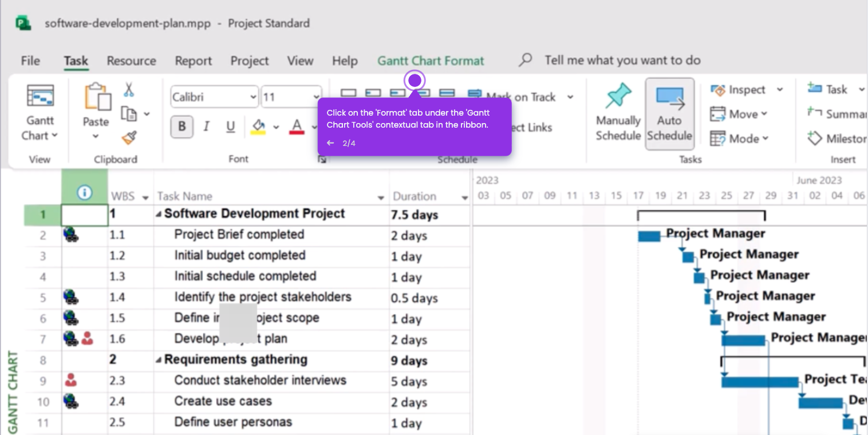Image resolution: width=868 pixels, height=435 pixels.
Task: Toggle Italic formatting
Action: (x=207, y=126)
